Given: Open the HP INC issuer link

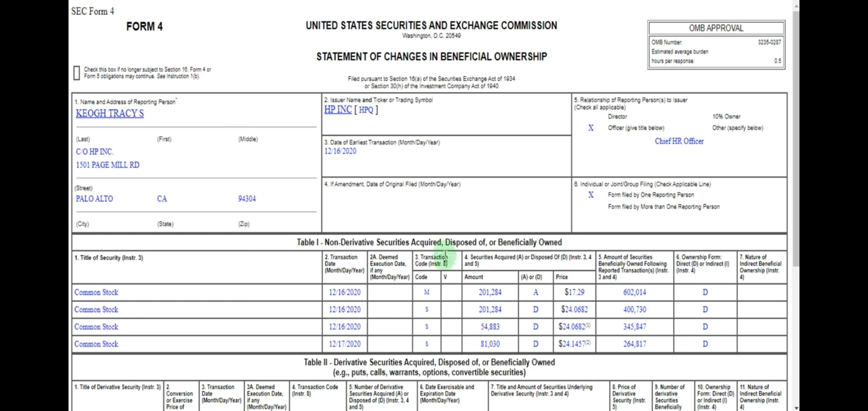Looking at the screenshot, I should pos(338,110).
